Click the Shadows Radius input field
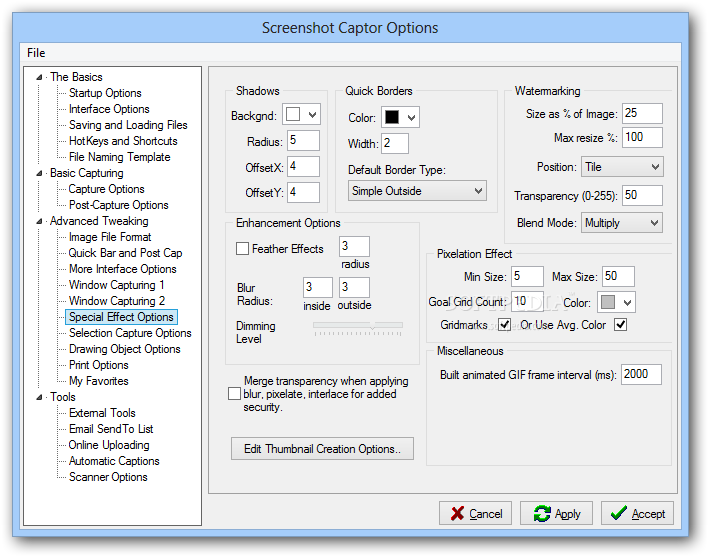 click(303, 141)
